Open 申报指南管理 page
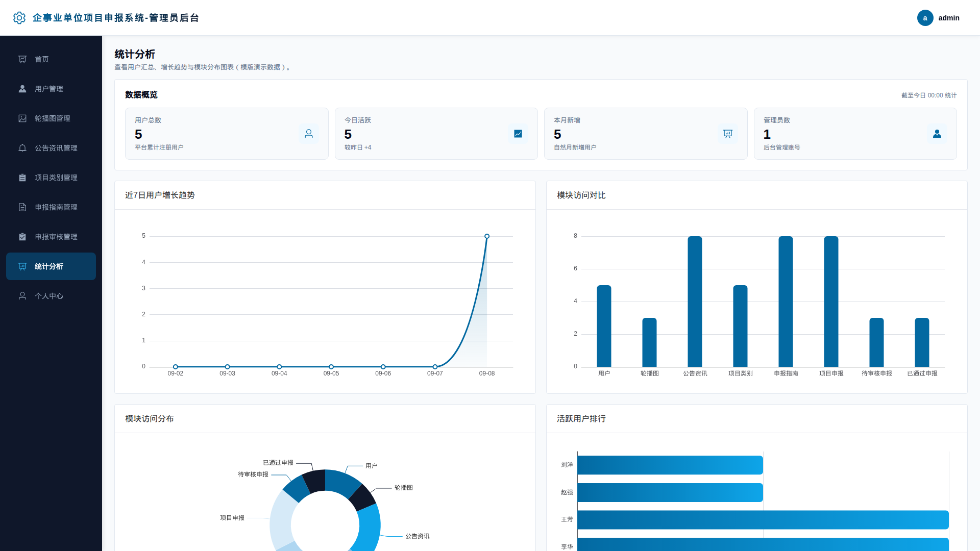This screenshot has width=980, height=551. [51, 207]
